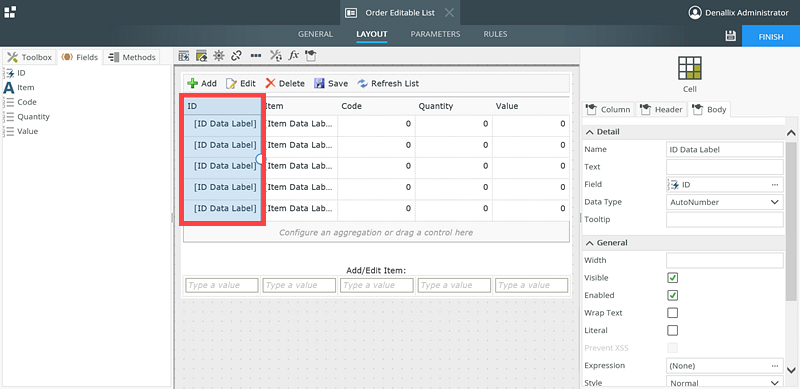
Task: Click the sun-shaped gear settings toolbar icon
Action: click(x=218, y=56)
